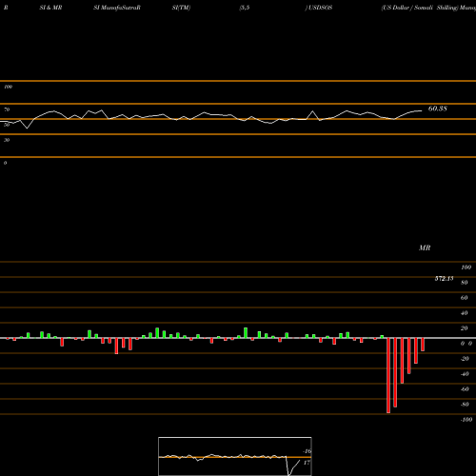This screenshot has width=476, height=476.
Task: Click the 20 label on MR axis
Action: click(465, 328)
